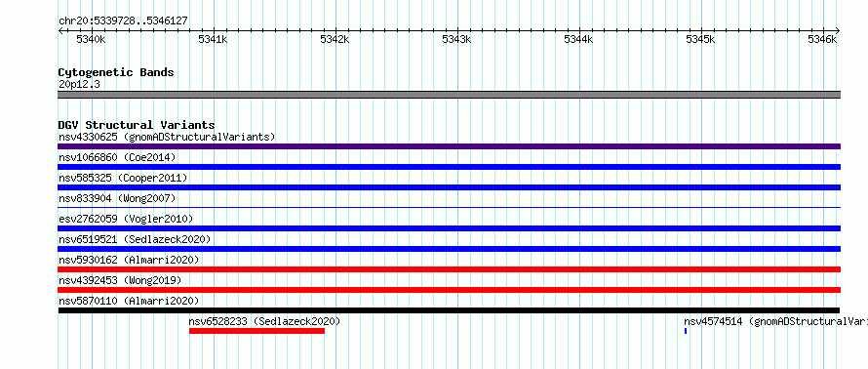Select the 20p12.3 band label
Viewport: 868px width, 369px height.
click(79, 85)
